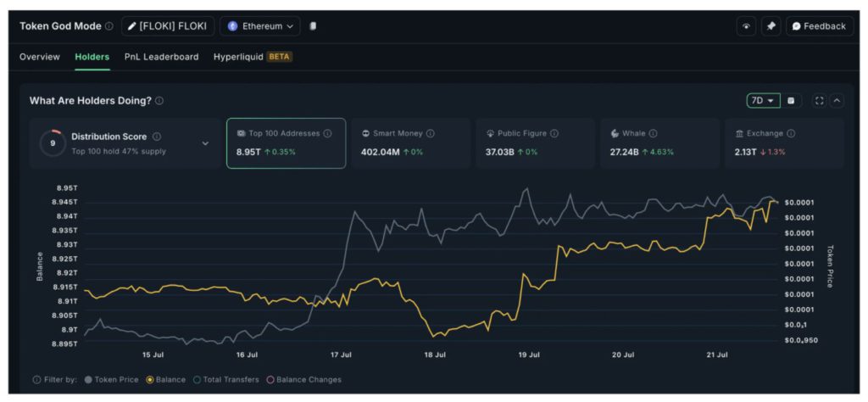Enable the Token Price filter
868x402 pixels.
click(112, 379)
